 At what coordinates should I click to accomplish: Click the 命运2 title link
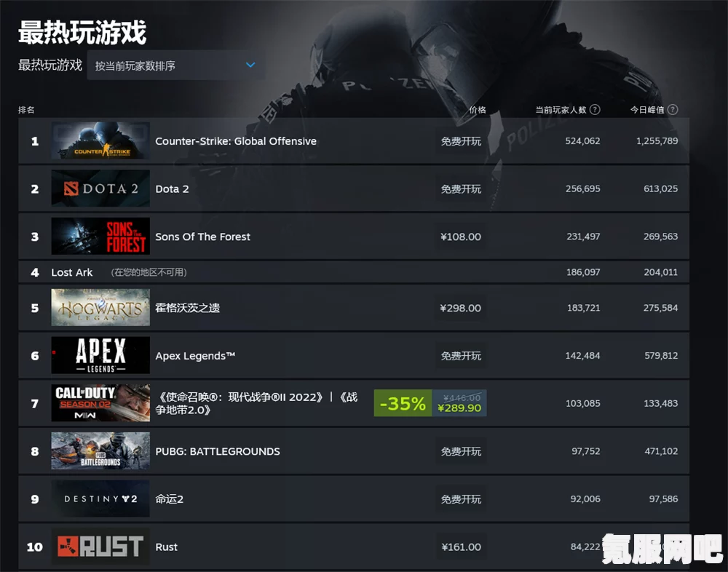pyautogui.click(x=170, y=499)
